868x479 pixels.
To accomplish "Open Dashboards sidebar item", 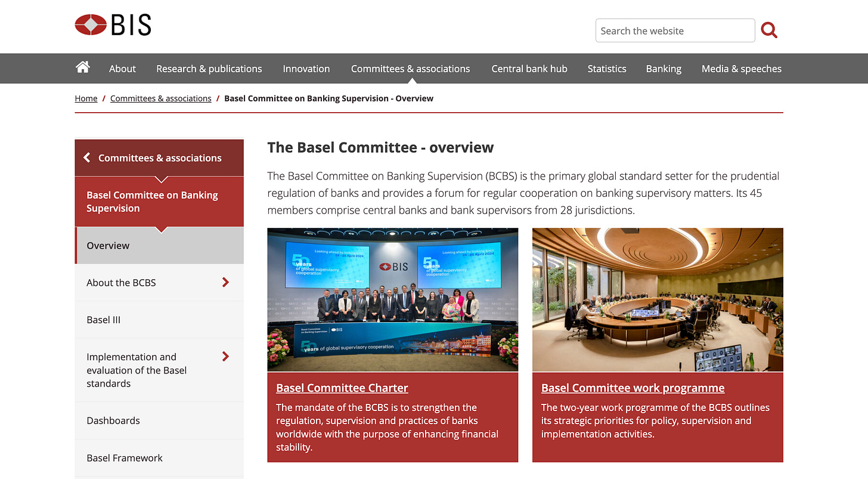I will [159, 421].
